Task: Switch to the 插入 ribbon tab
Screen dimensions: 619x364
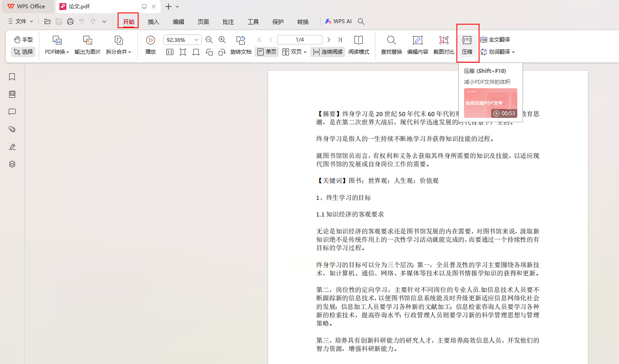Action: (154, 22)
